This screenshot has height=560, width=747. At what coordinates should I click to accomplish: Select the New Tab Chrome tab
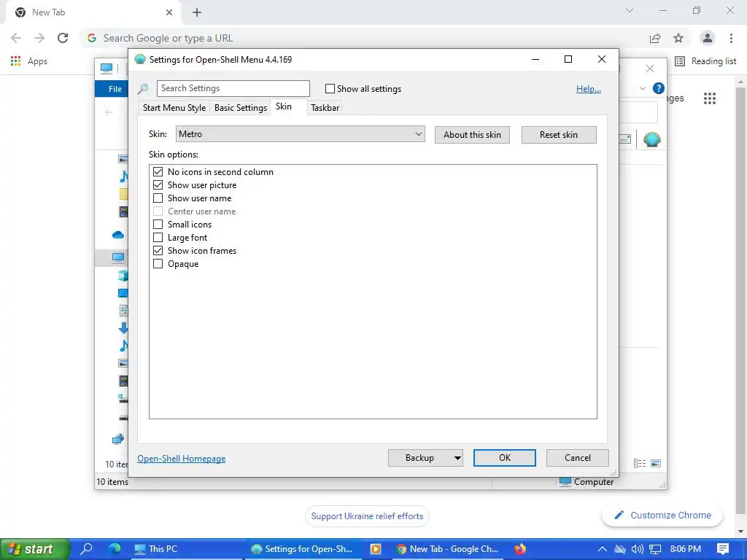pos(93,13)
